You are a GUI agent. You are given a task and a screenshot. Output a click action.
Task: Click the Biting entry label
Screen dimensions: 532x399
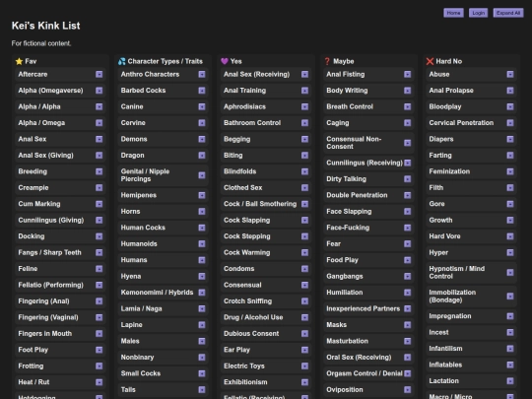(x=233, y=155)
